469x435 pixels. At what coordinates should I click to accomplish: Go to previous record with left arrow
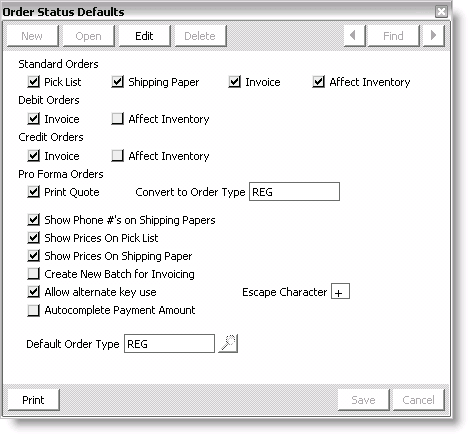(x=354, y=36)
